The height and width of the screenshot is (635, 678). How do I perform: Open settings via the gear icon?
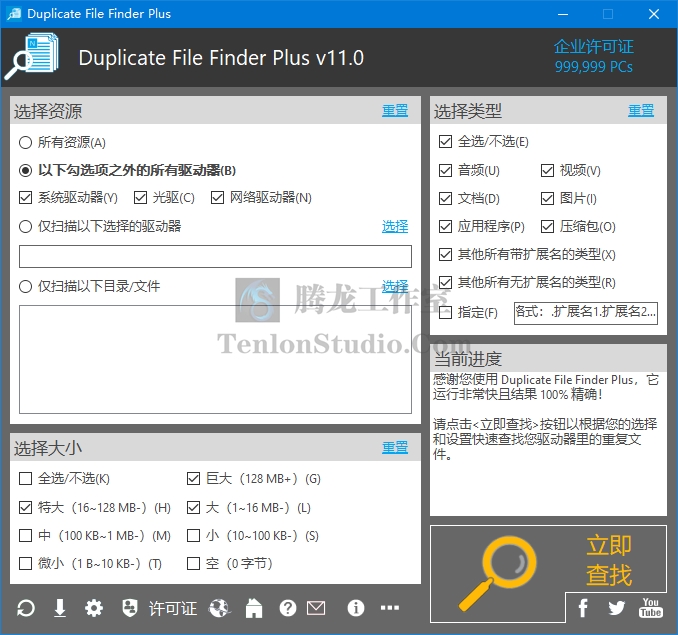click(94, 608)
